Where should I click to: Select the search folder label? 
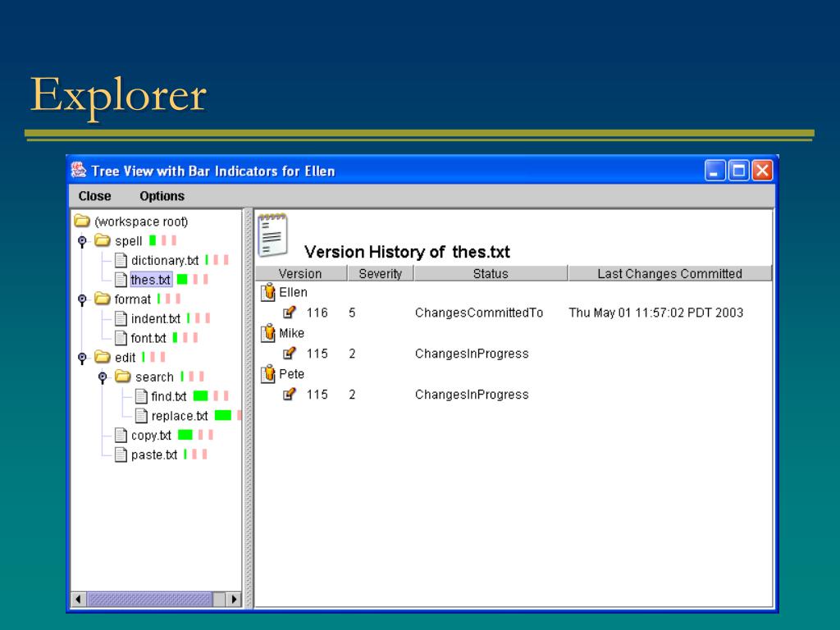[x=154, y=377]
